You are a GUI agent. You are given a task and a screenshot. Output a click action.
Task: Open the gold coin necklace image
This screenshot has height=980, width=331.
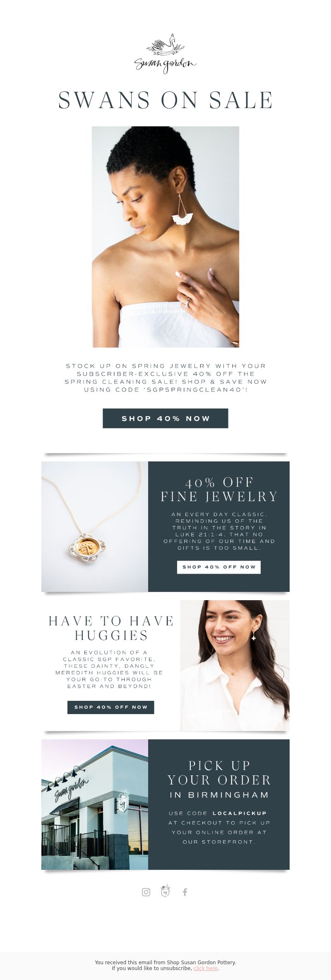tap(95, 526)
